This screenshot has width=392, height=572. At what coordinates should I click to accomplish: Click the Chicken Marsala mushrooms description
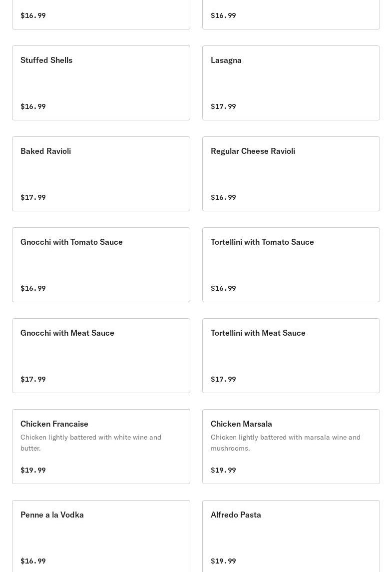point(285,443)
